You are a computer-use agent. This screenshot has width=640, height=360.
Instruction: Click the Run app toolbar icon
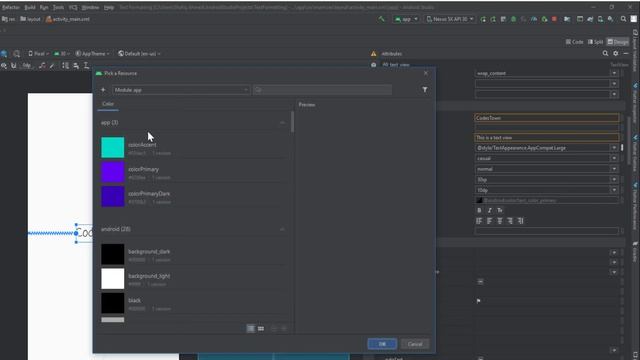point(483,19)
